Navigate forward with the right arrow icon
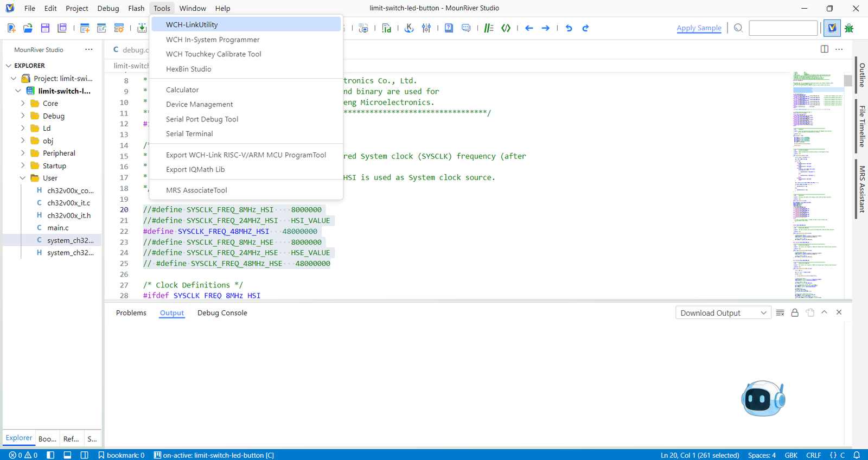This screenshot has width=868, height=460. click(x=545, y=28)
